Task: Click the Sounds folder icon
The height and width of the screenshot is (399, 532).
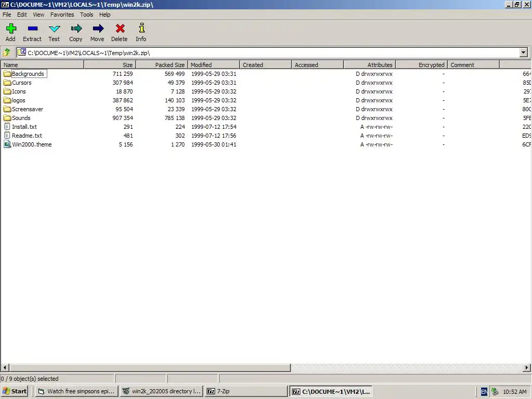Action: 7,118
